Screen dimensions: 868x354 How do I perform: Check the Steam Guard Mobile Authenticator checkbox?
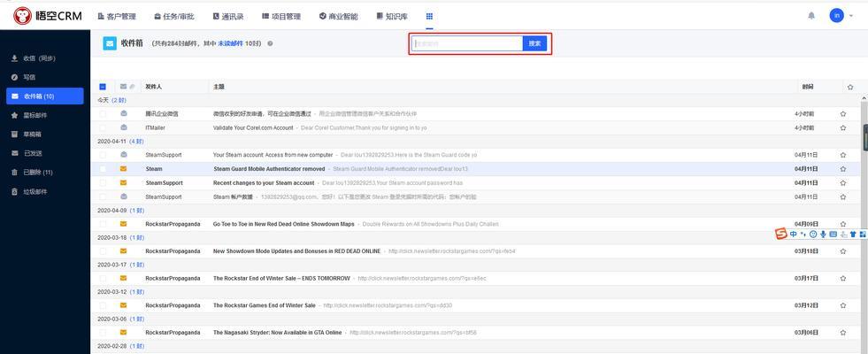tap(103, 168)
